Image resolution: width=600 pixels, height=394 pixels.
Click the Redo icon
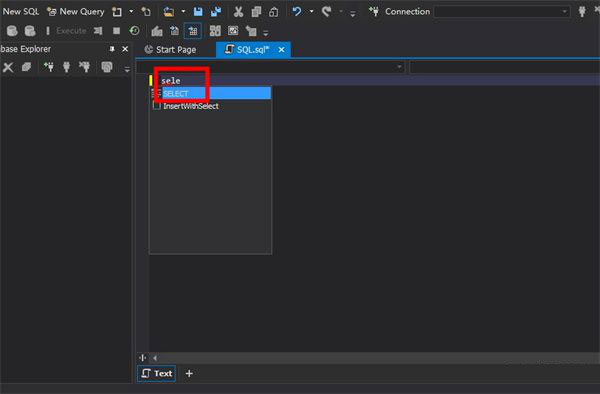(326, 12)
